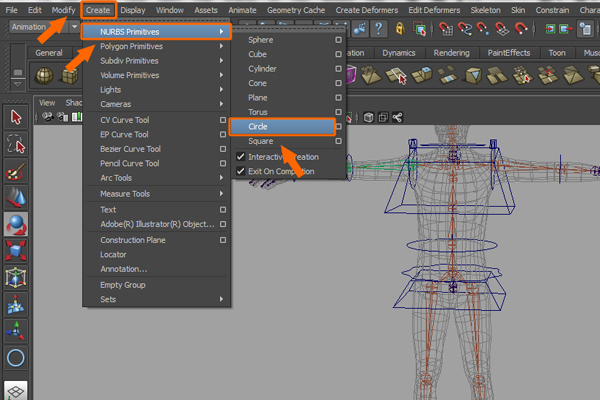Click the NURBS sphere shelf icon
The image size is (600, 400).
(44, 75)
